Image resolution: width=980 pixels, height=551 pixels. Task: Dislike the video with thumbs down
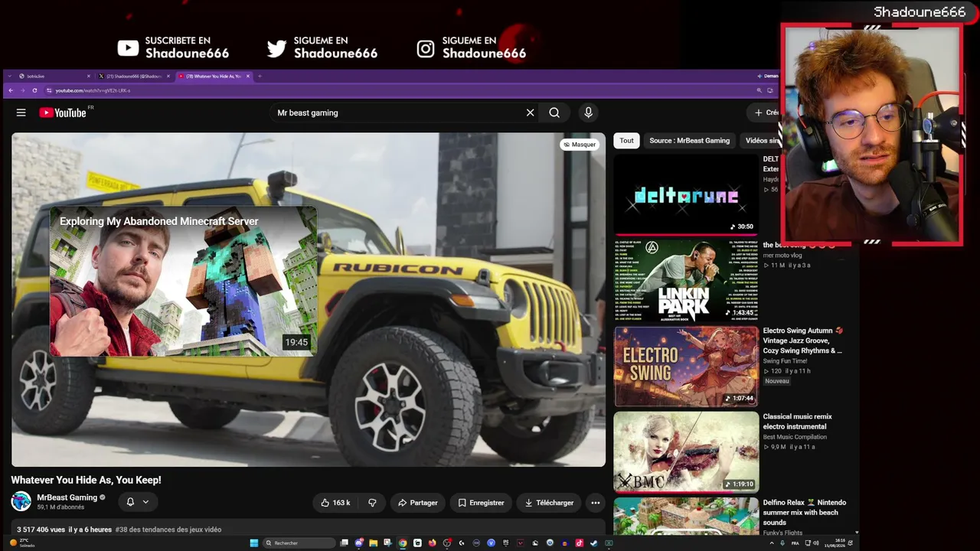(x=372, y=503)
